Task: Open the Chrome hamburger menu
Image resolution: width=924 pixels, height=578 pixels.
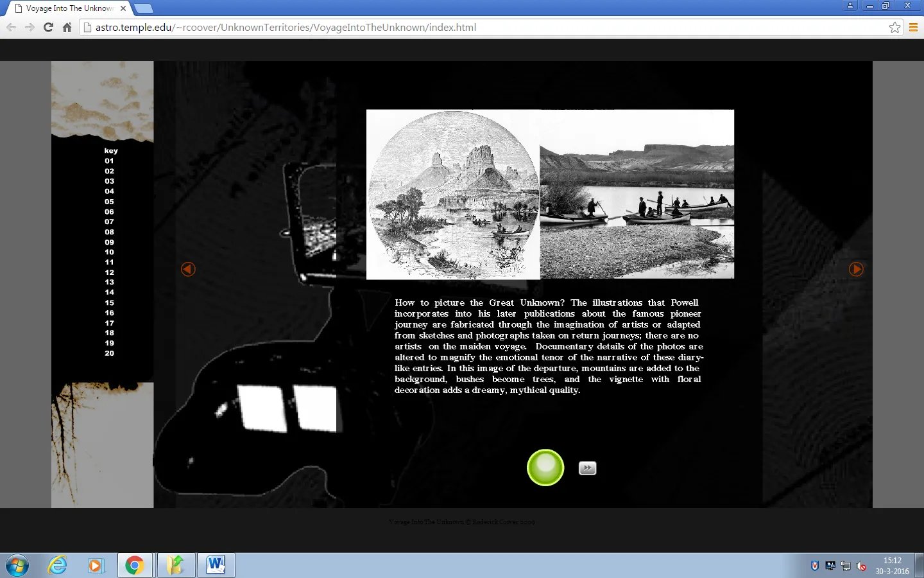Action: point(913,27)
